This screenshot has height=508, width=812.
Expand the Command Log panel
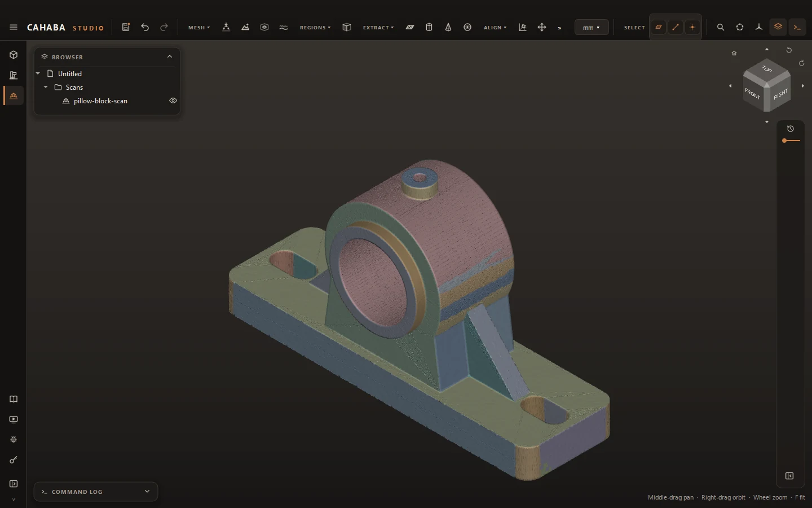147,492
